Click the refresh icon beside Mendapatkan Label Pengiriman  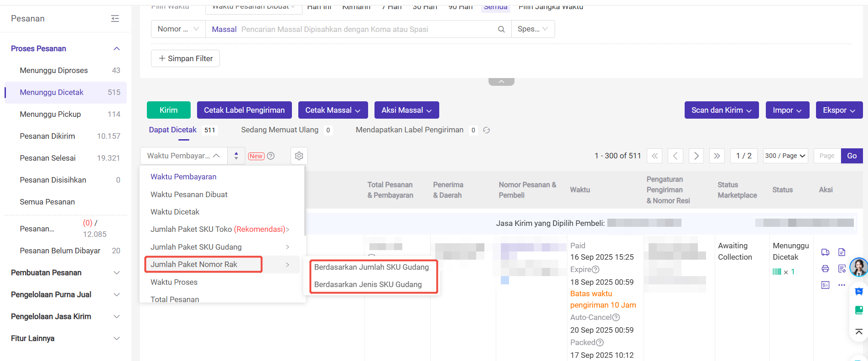click(486, 130)
